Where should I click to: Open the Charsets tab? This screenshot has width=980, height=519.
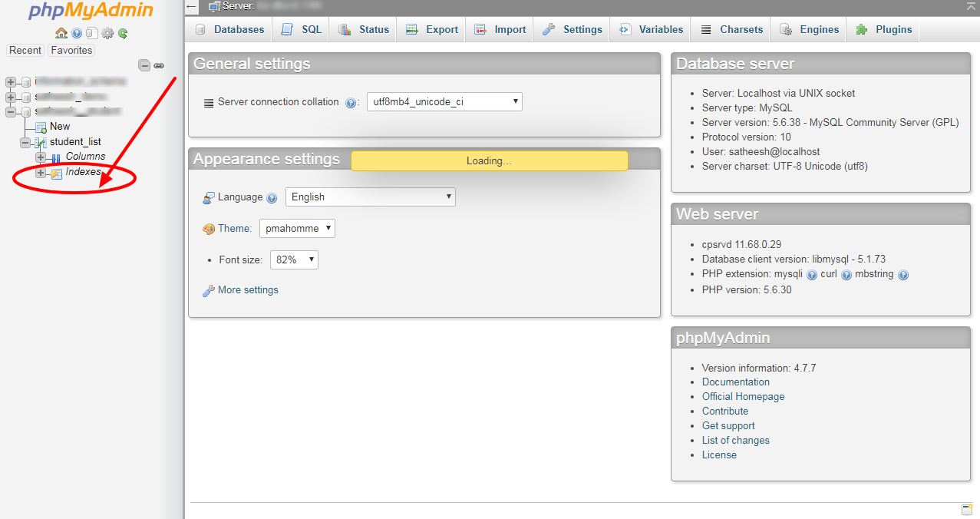tap(731, 30)
